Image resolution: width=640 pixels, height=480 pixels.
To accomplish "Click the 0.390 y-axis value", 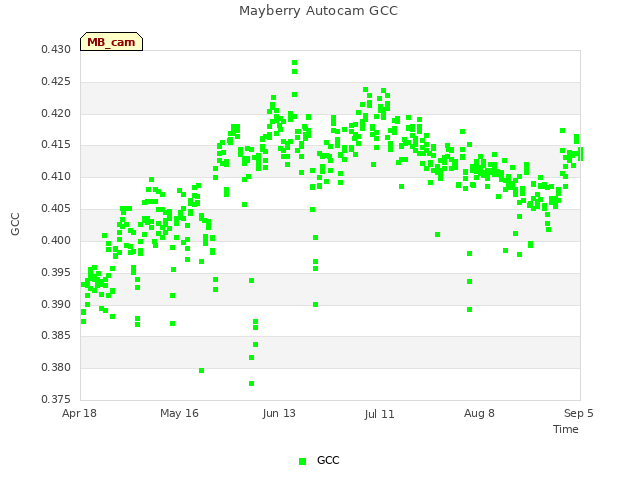I will [56, 304].
